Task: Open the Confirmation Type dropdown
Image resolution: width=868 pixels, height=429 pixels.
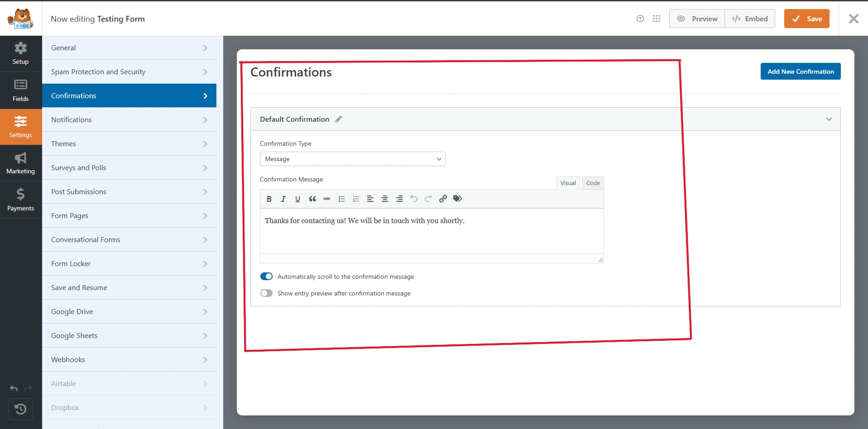Action: [x=353, y=159]
